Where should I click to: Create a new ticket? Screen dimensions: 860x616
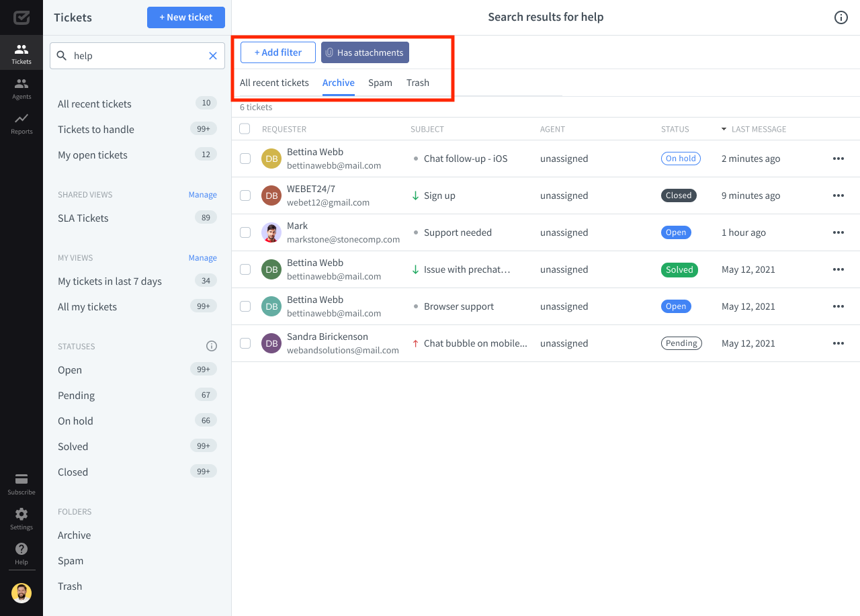click(186, 17)
